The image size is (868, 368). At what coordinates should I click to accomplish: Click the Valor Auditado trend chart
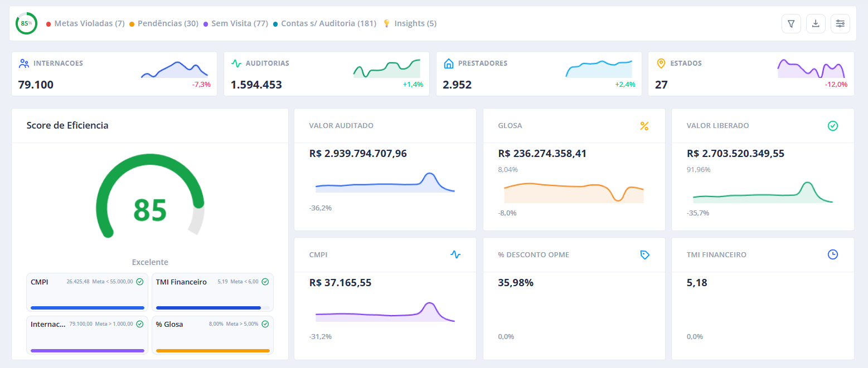(x=385, y=183)
